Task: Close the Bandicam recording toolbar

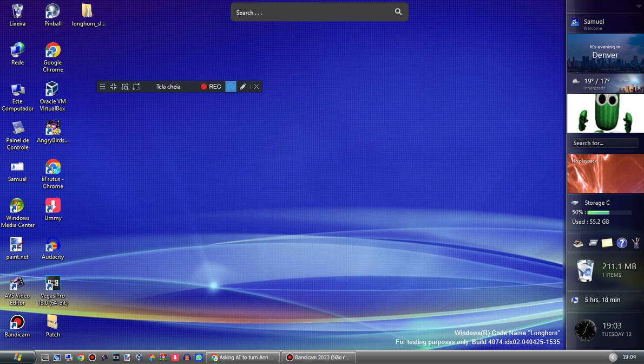Action: coord(257,86)
